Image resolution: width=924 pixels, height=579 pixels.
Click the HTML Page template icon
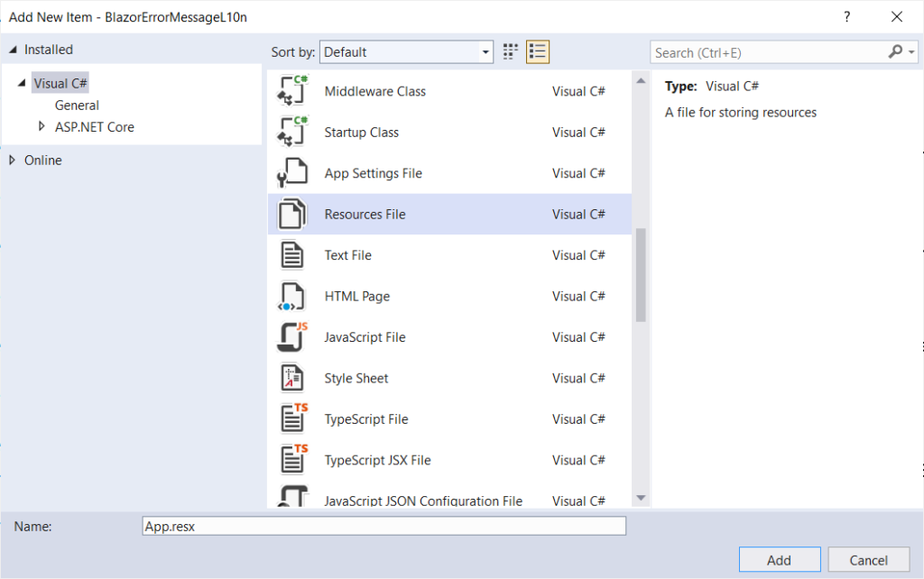[292, 297]
